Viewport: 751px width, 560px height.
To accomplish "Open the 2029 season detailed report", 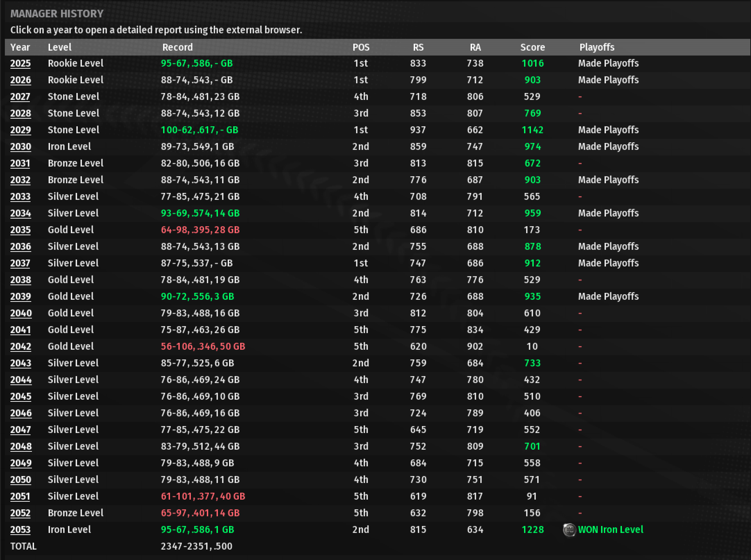I will 20,130.
